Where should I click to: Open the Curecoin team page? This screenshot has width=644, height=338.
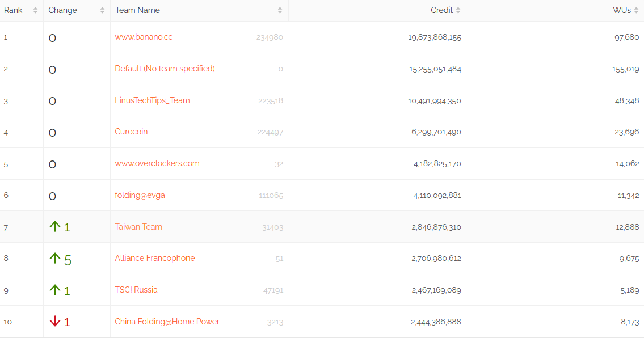[131, 132]
